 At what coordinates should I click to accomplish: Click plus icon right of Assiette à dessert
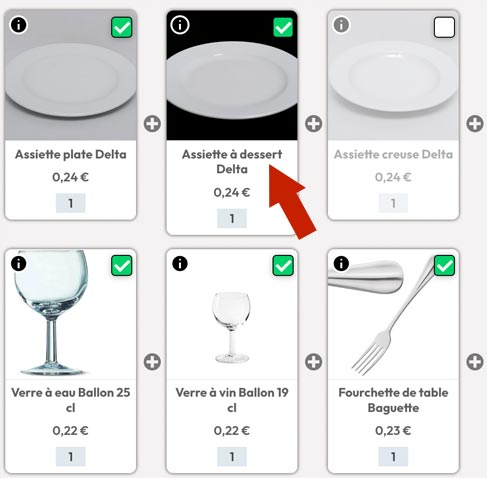point(314,124)
